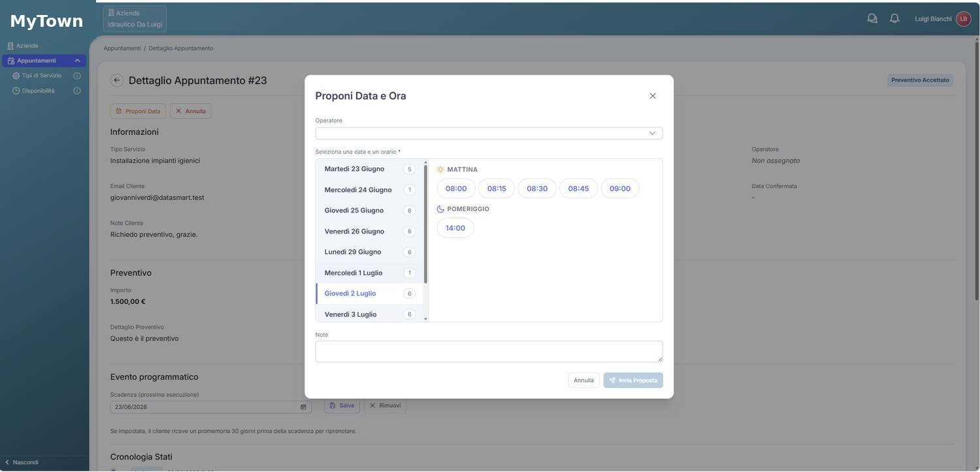This screenshot has width=980, height=472.
Task: Select the 08:30 morning time slot
Action: 537,188
